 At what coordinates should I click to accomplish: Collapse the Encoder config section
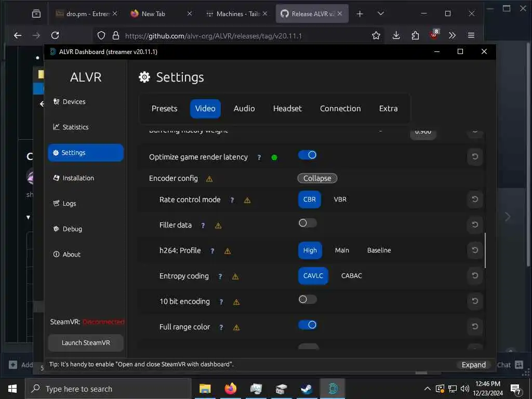[317, 178]
